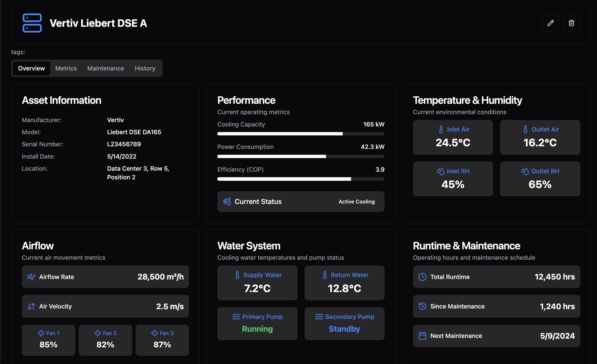This screenshot has height=364, width=597.
Task: Click the Return Water 12.8°C value
Action: click(344, 288)
